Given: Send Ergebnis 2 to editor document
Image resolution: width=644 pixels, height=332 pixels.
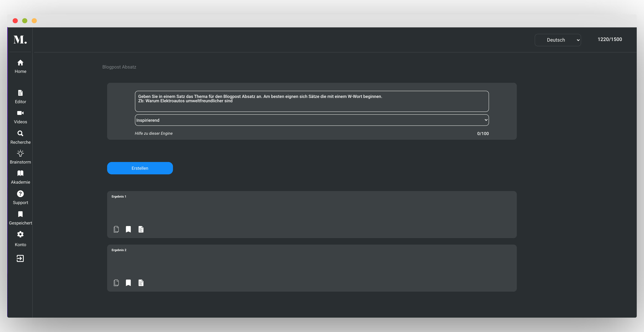Looking at the screenshot, I should pos(141,283).
